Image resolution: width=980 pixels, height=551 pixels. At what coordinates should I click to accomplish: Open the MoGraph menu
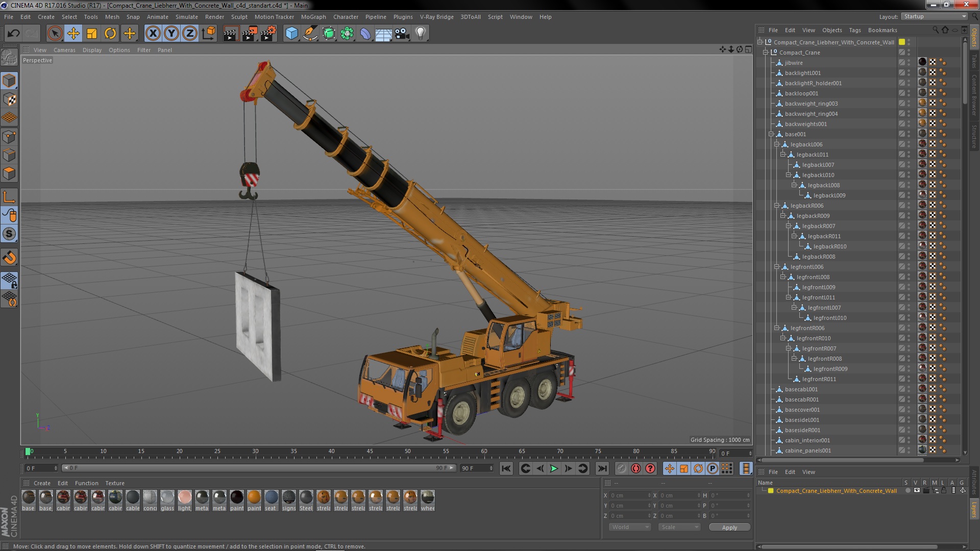pos(313,17)
